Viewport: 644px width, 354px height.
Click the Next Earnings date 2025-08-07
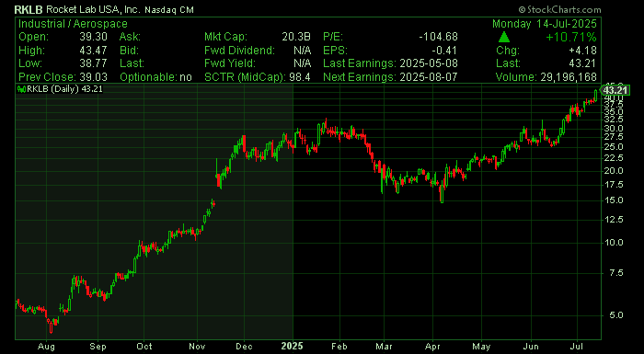428,77
